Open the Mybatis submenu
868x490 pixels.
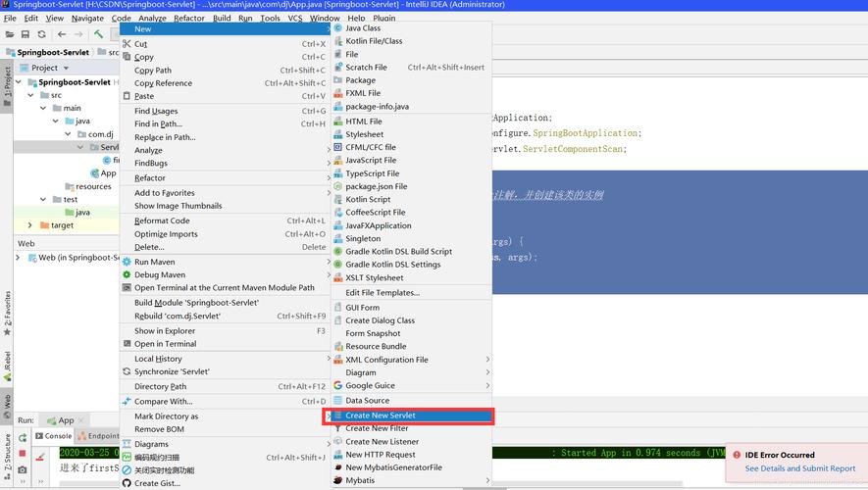point(411,480)
